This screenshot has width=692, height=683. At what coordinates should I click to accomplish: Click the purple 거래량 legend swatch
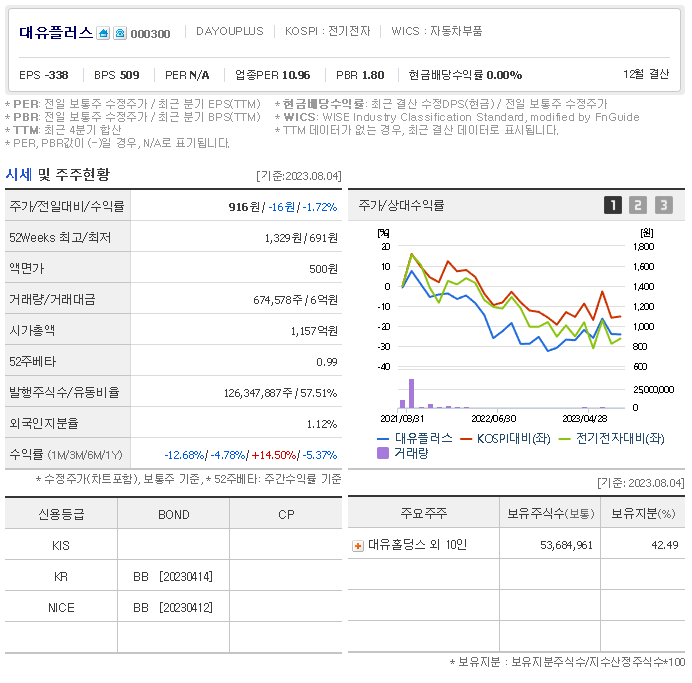tap(383, 453)
